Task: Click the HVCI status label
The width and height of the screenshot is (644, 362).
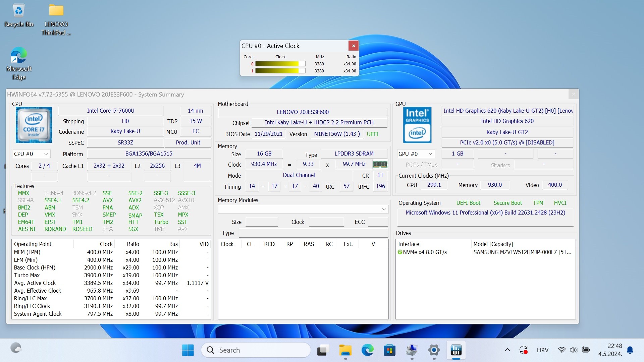Action: 560,203
